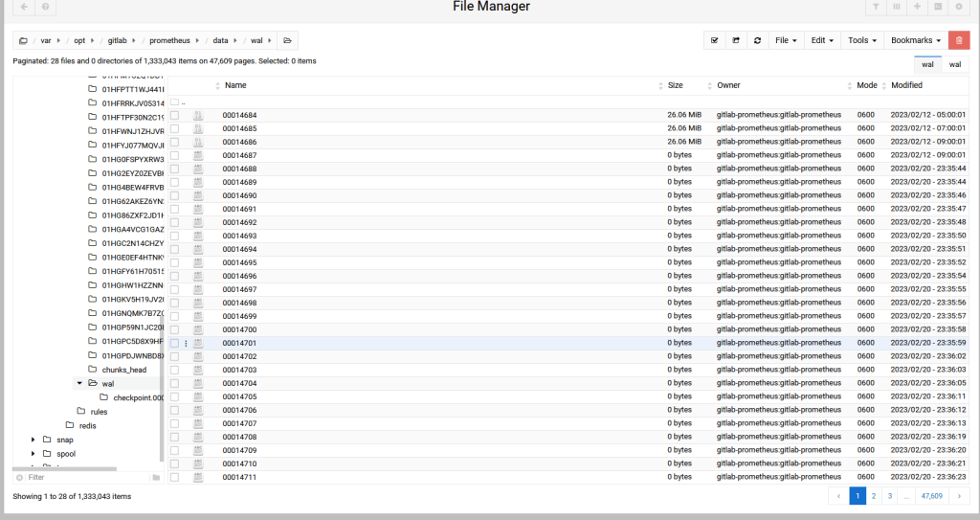980x520 pixels.
Task: Click the refresh icon in the toolbar
Action: 758,40
